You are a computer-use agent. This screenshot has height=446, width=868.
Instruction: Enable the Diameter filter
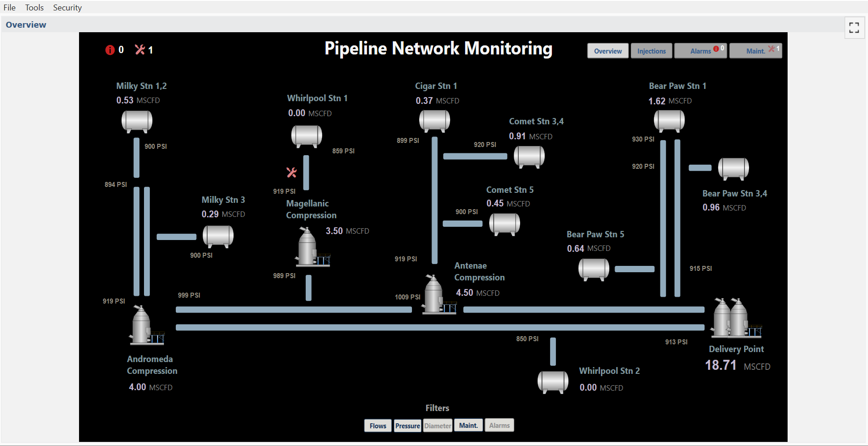click(437, 425)
